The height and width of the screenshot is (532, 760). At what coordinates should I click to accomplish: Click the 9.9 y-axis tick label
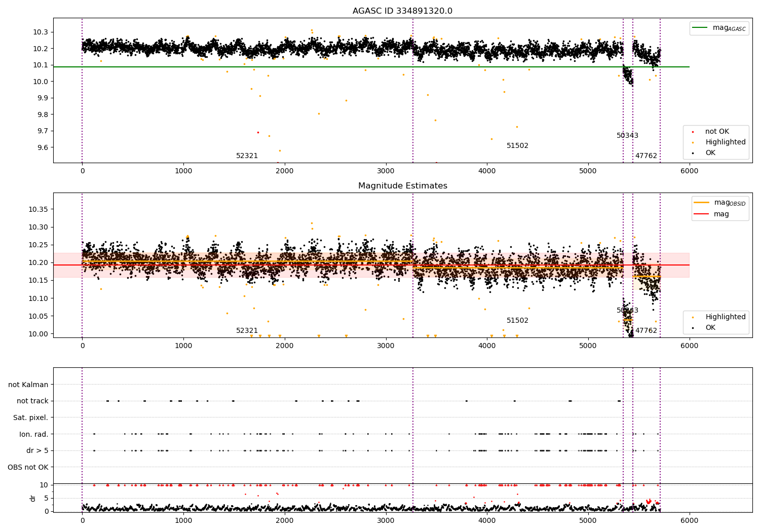(x=42, y=98)
